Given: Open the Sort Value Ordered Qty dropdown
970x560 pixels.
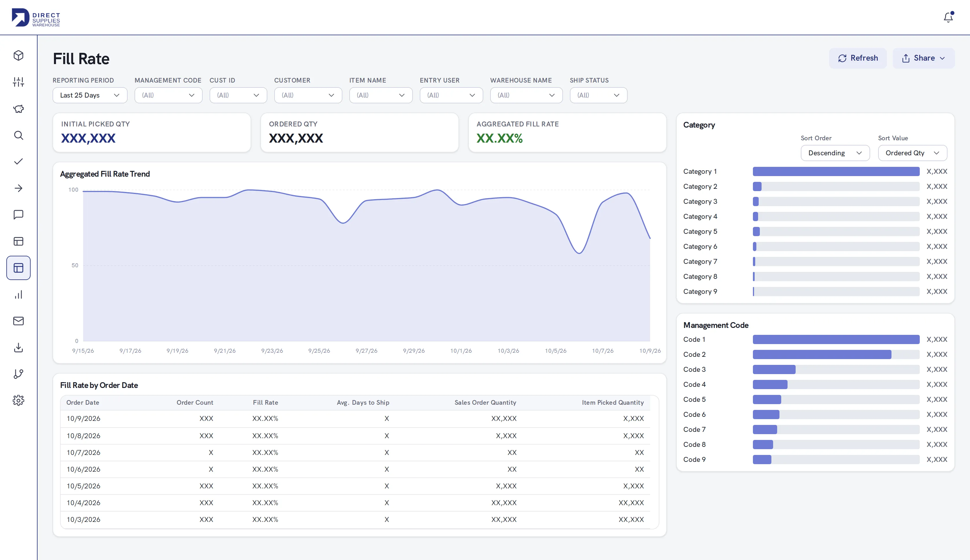Looking at the screenshot, I should 912,153.
